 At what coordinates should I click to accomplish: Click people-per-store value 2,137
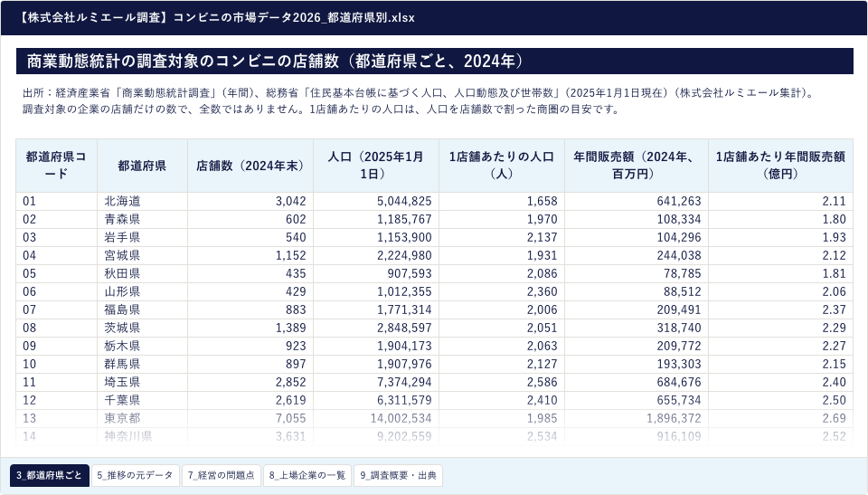502,237
